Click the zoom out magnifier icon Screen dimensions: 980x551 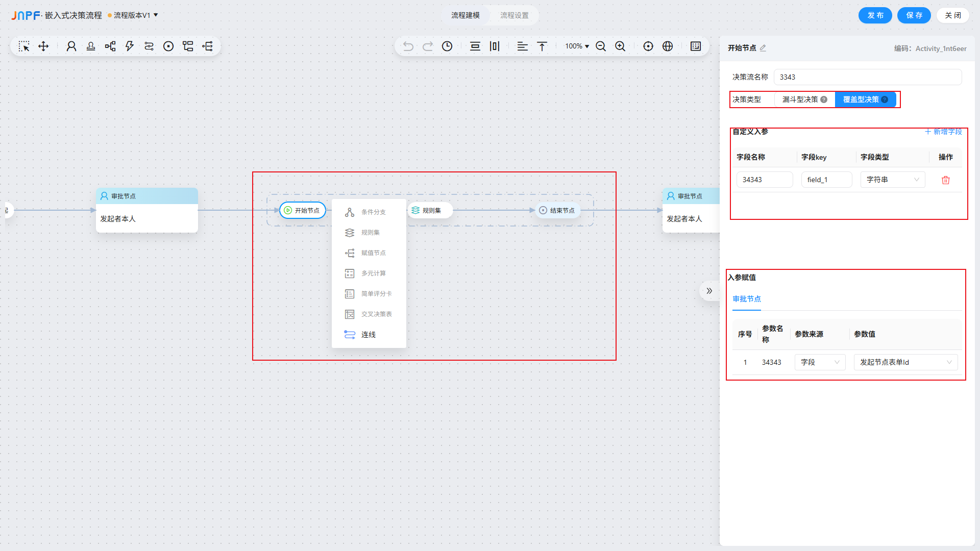(601, 46)
